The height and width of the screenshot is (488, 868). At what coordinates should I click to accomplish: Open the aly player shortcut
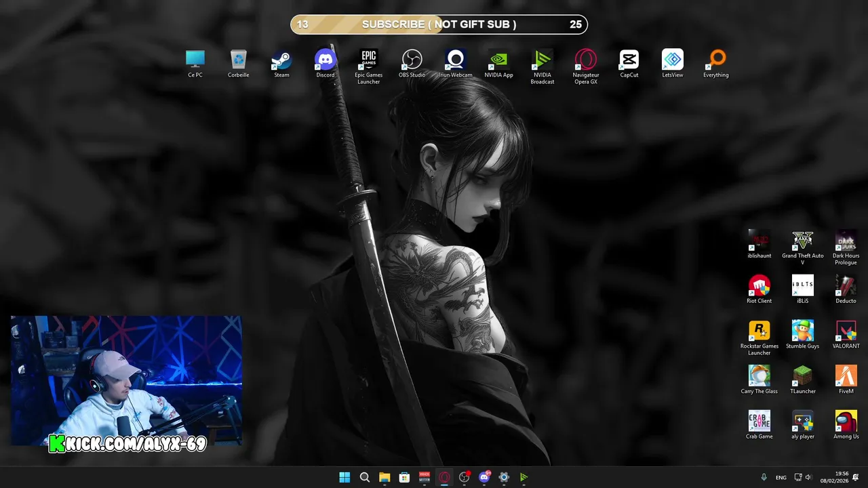tap(803, 425)
